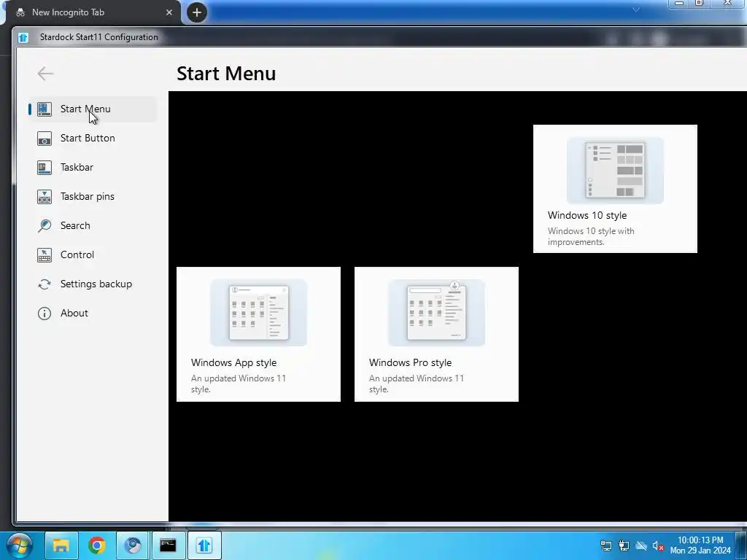Open File Explorer from the taskbar
Screen dimensions: 747x560
coord(61,545)
